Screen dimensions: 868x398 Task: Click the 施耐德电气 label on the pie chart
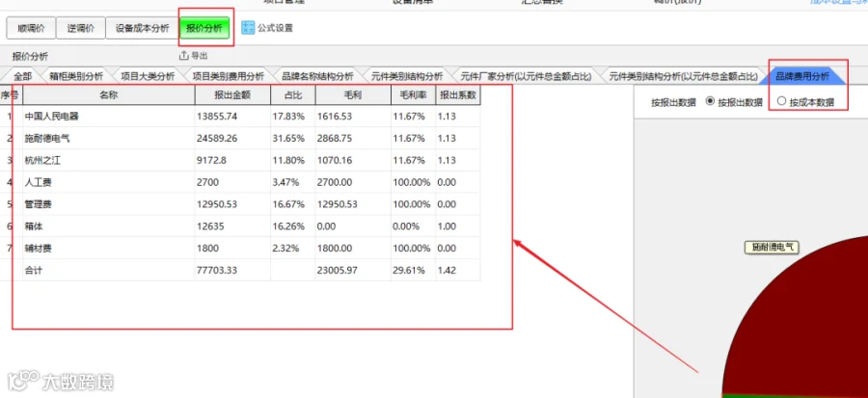coord(772,247)
